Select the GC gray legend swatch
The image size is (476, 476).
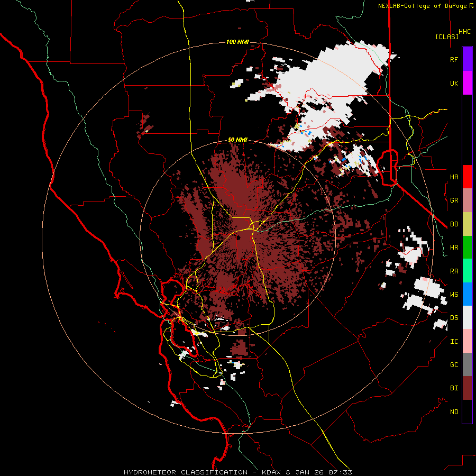click(467, 364)
